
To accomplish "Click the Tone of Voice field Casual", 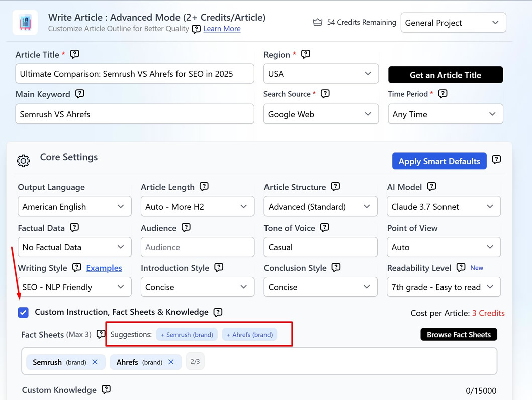I will 321,247.
